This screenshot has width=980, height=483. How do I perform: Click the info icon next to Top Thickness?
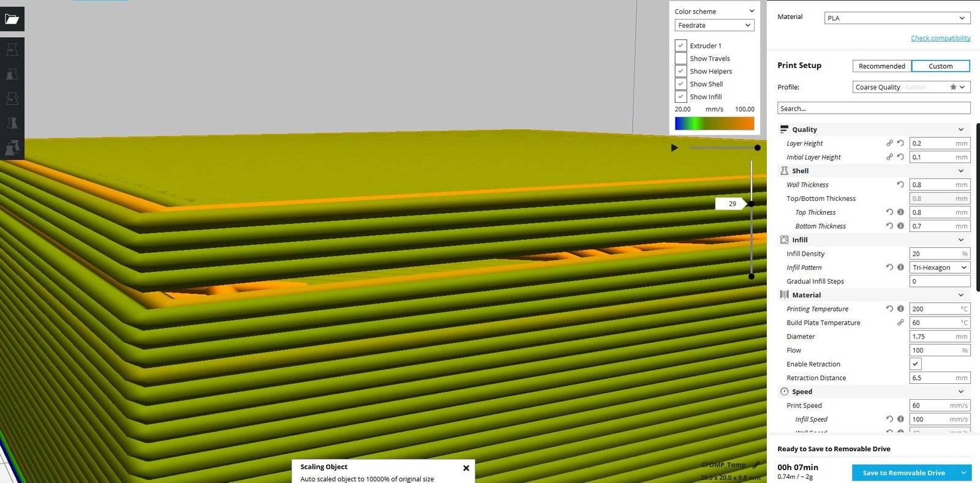[x=900, y=212]
